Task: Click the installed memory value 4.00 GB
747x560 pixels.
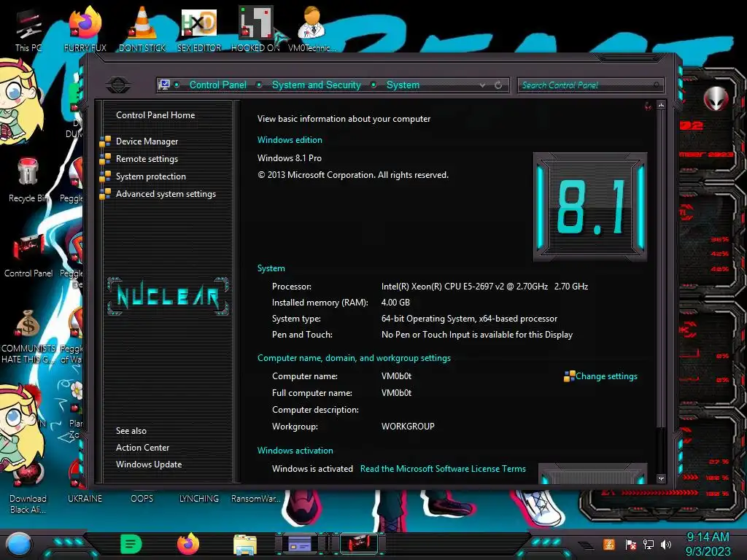Action: coord(395,303)
